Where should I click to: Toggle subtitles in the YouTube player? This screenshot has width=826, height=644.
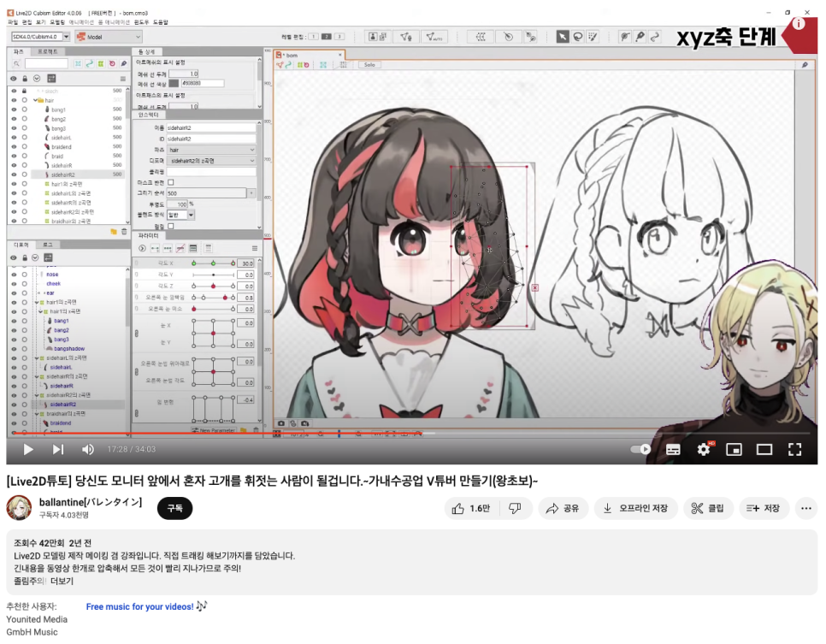pos(673,449)
